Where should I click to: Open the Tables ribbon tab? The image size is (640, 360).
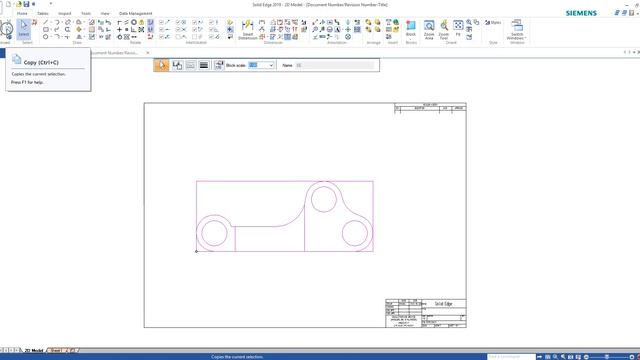43,13
